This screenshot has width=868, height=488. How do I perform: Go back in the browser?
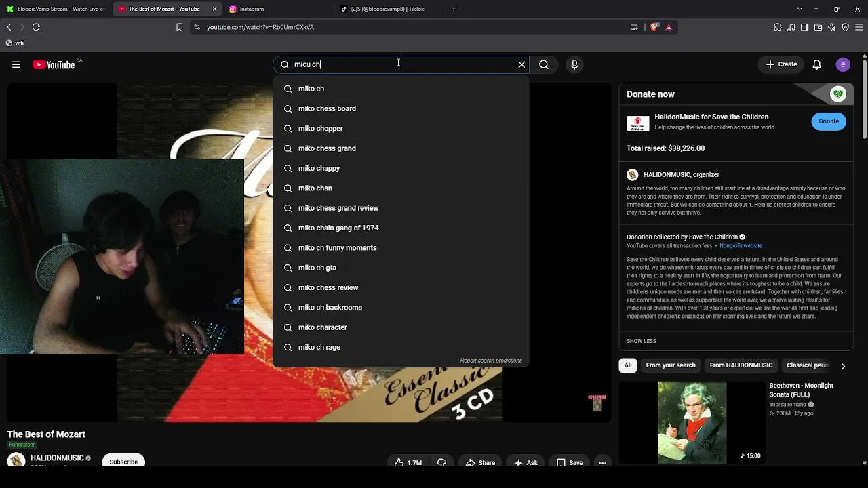(x=9, y=27)
